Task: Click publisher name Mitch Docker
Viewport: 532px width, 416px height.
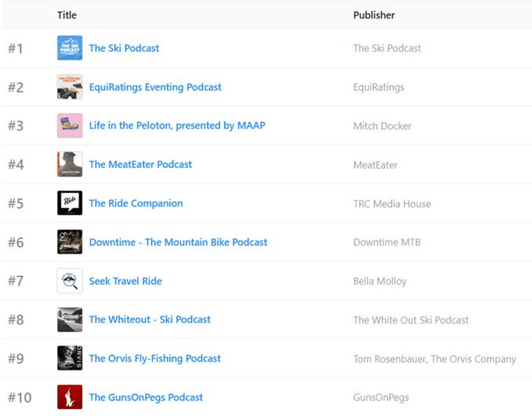Action: (x=382, y=126)
